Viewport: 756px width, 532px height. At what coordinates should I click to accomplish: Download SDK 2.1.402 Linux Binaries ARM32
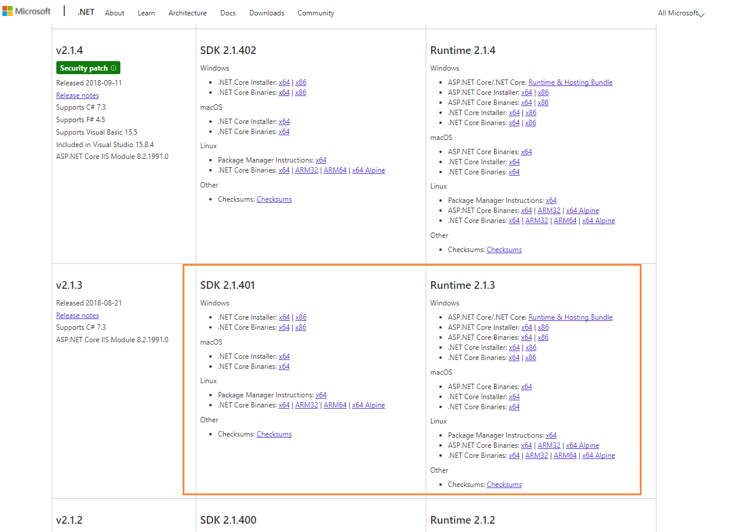coord(307,170)
